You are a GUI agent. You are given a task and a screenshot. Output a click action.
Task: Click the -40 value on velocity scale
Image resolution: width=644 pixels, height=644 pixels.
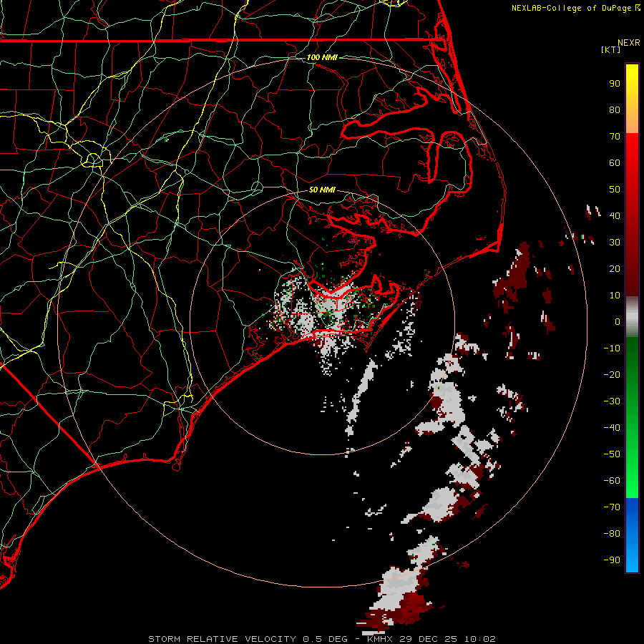tap(612, 428)
